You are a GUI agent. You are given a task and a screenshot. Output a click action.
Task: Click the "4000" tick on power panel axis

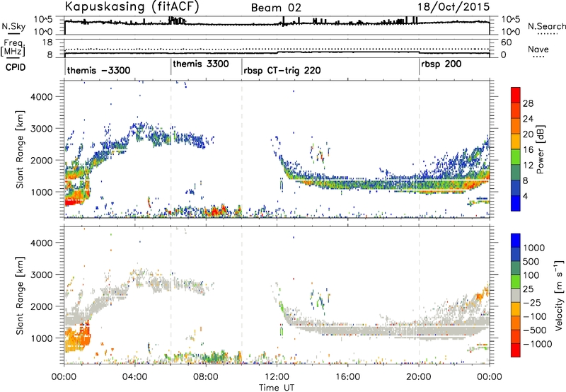(41, 97)
